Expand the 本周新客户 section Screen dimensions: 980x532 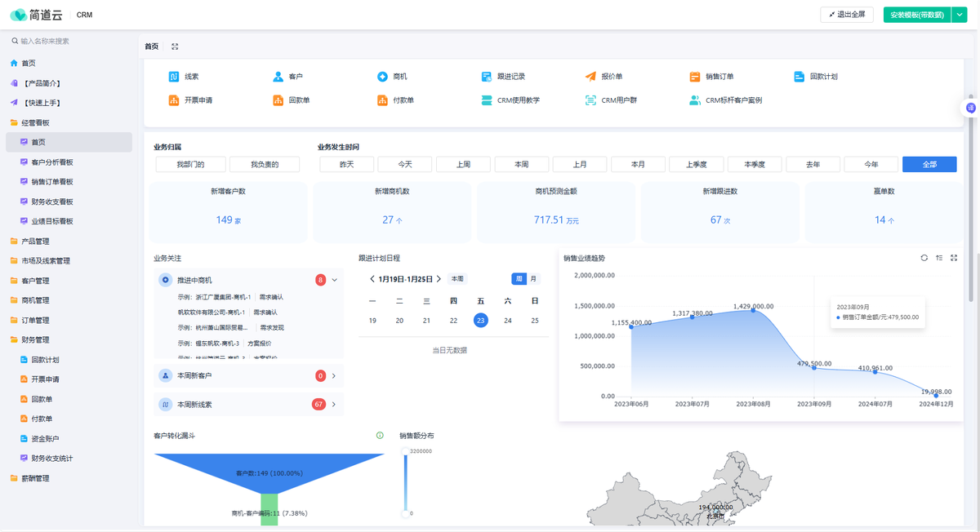(x=334, y=376)
